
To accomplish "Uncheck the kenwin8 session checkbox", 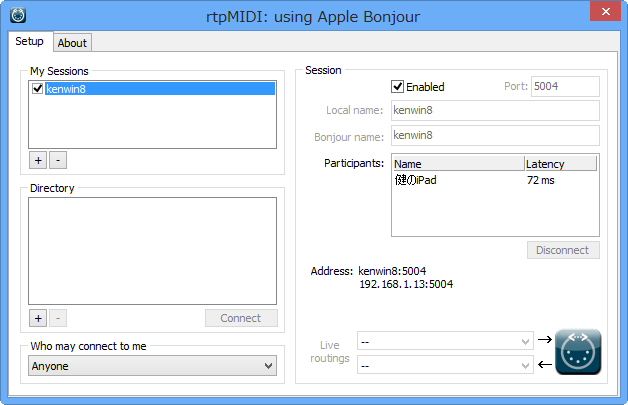I will coord(38,89).
